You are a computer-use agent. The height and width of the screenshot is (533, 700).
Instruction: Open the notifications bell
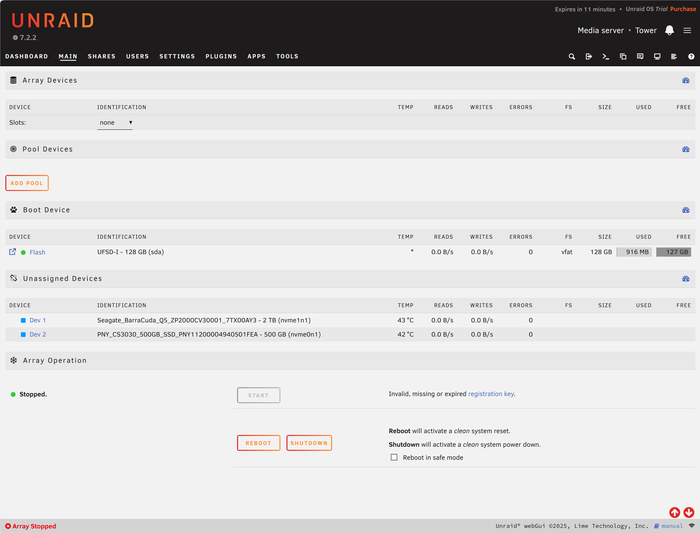pos(669,30)
